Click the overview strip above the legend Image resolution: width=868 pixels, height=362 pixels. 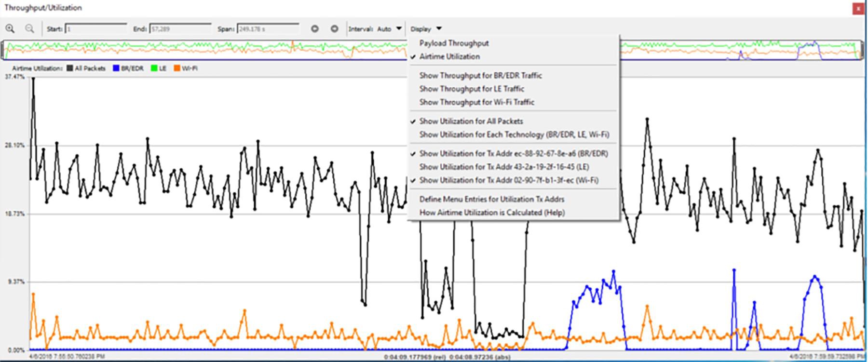432,50
